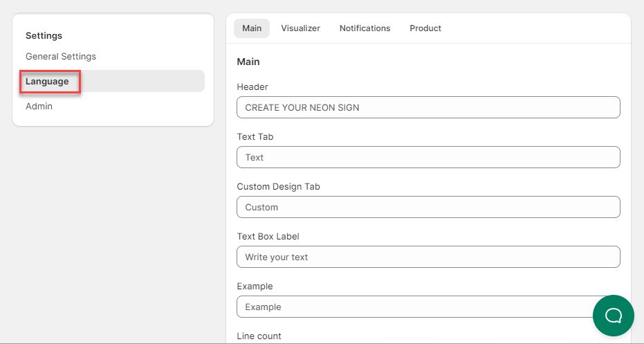The height and width of the screenshot is (344, 644).
Task: Click the 'Text Tab' field label
Action: pyautogui.click(x=255, y=136)
